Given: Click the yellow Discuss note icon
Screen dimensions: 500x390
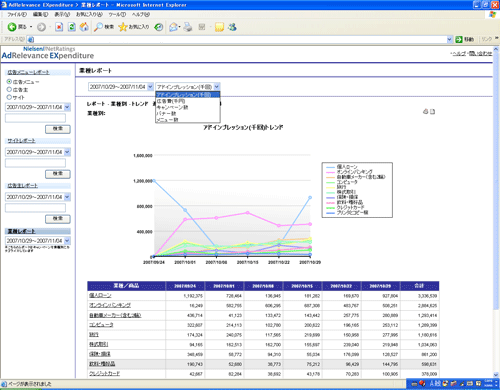Looking at the screenshot, I should [x=219, y=27].
